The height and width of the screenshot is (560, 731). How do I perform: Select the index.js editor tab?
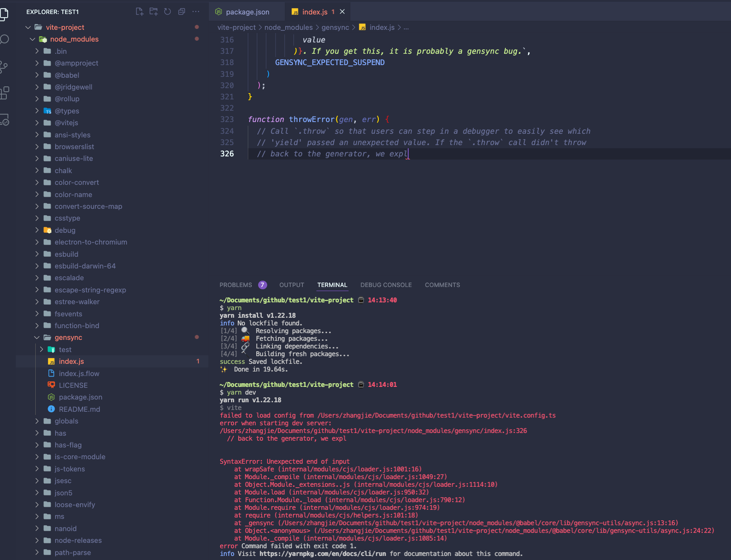[x=315, y=12]
